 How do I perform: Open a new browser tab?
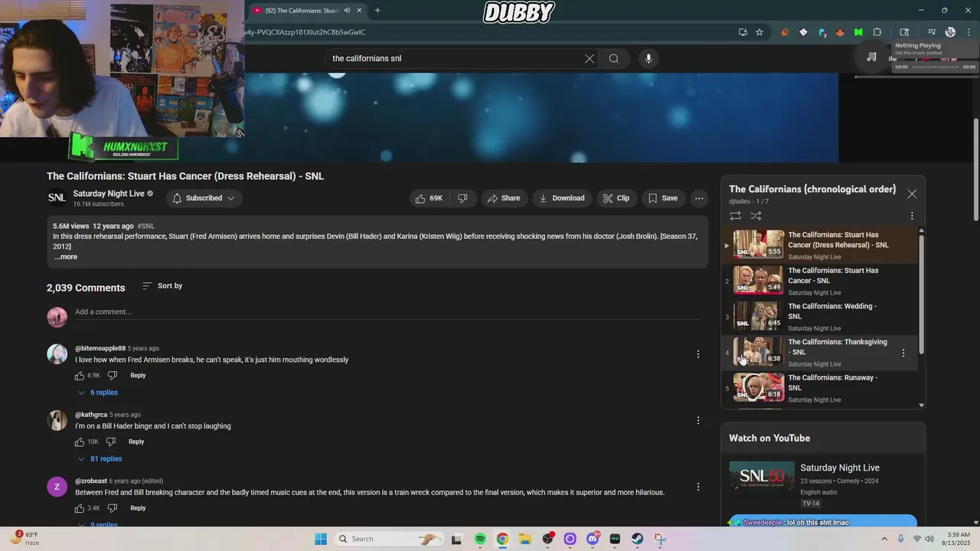click(377, 11)
